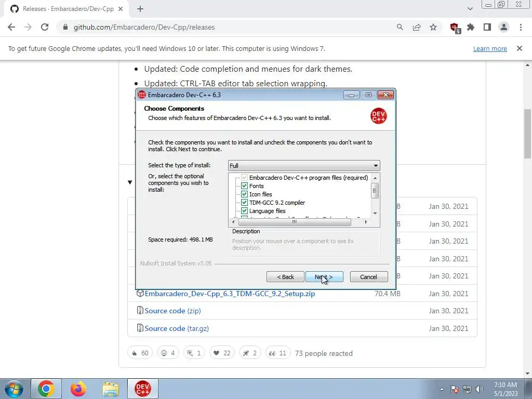The width and height of the screenshot is (532, 399).
Task: Bookmark this page with the star icon
Action: click(433, 27)
